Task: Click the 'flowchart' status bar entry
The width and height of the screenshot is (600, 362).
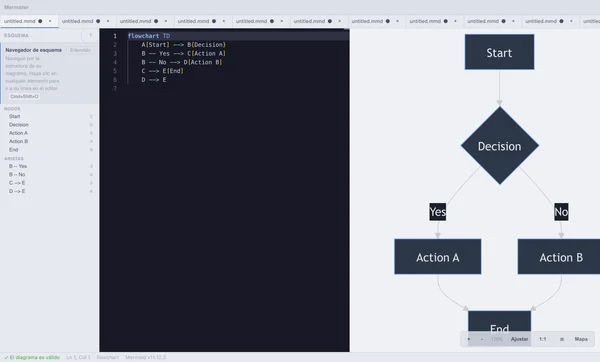Action: click(x=108, y=357)
